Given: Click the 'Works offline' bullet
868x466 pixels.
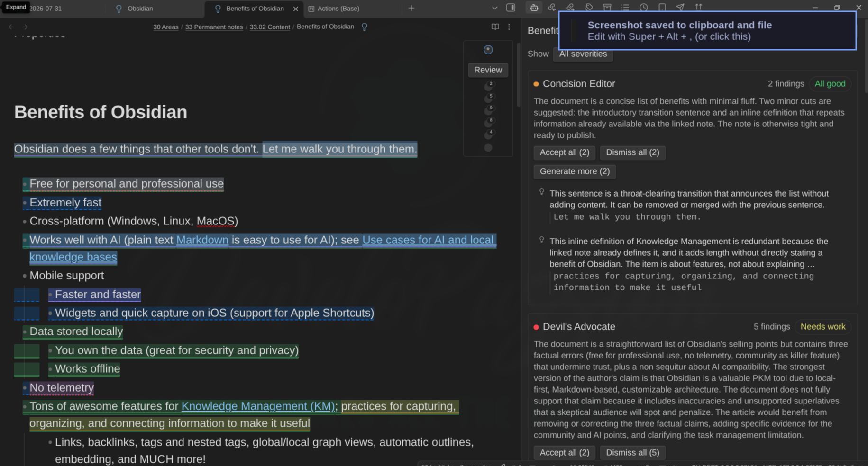Looking at the screenshot, I should tap(87, 369).
